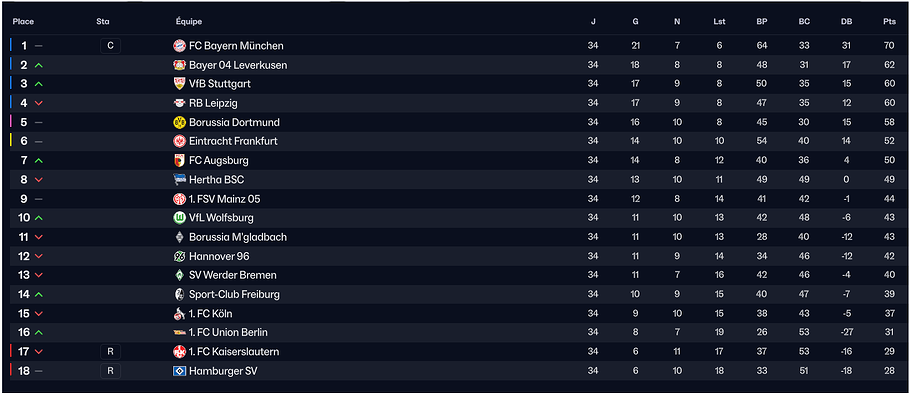This screenshot has width=910, height=393.
Task: Click the 'R' badge next to Hamburger SV
Action: pos(110,371)
